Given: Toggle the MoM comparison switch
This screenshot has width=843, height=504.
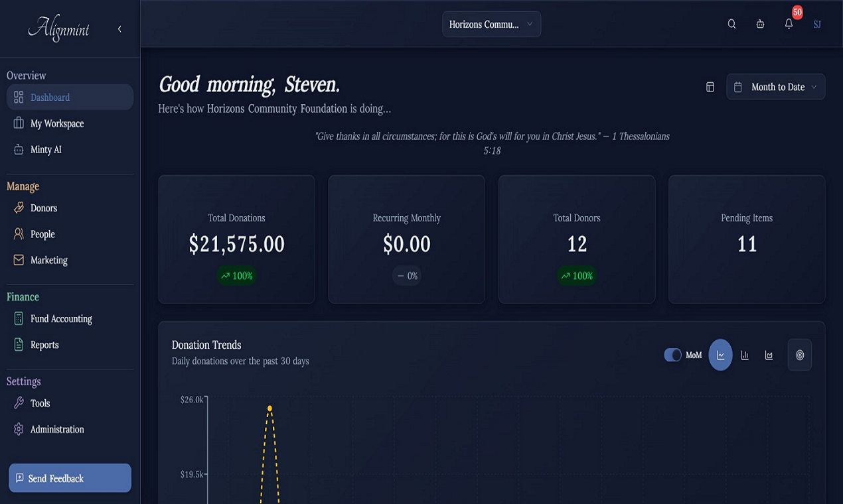Looking at the screenshot, I should (672, 355).
